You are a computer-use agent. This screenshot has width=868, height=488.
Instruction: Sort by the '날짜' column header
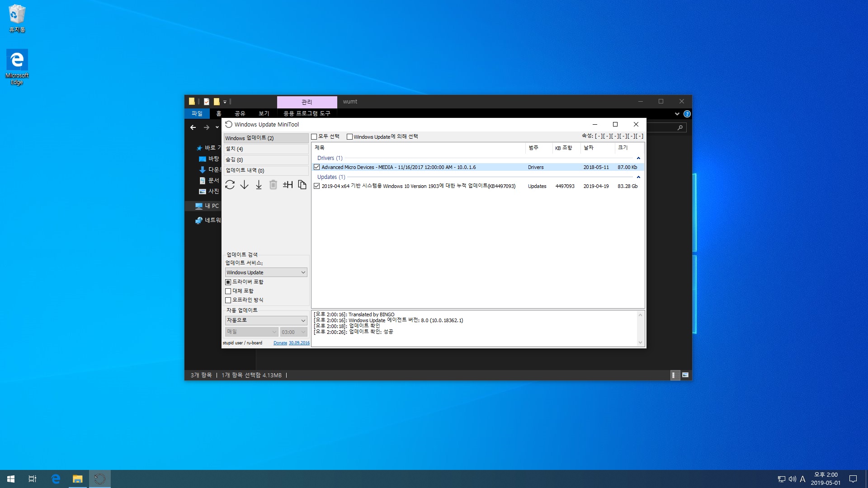tap(598, 148)
